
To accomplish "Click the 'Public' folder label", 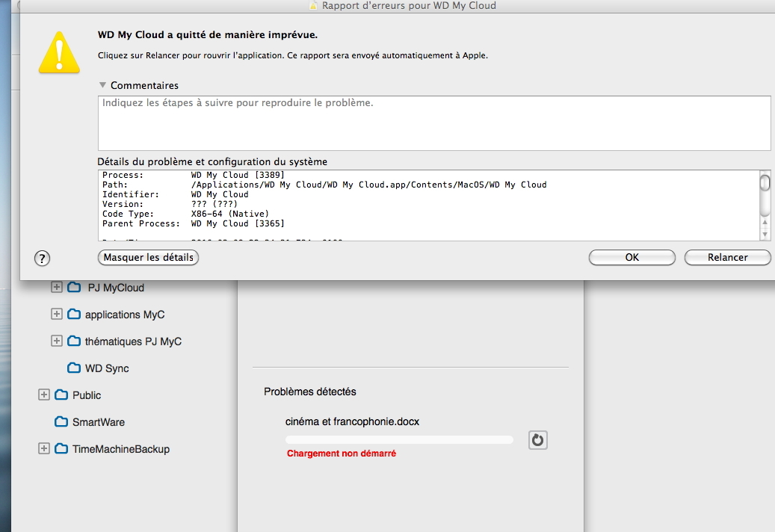I will coord(87,395).
